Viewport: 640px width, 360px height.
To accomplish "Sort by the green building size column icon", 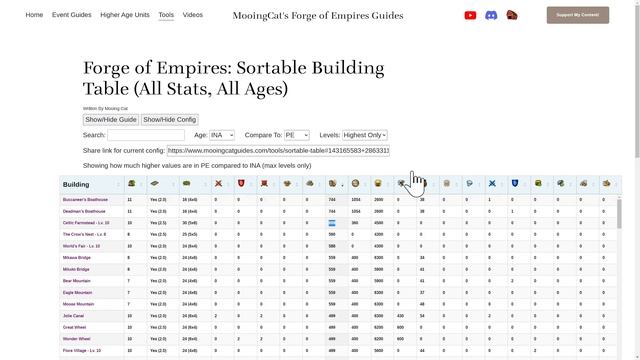I will pyautogui.click(x=187, y=184).
